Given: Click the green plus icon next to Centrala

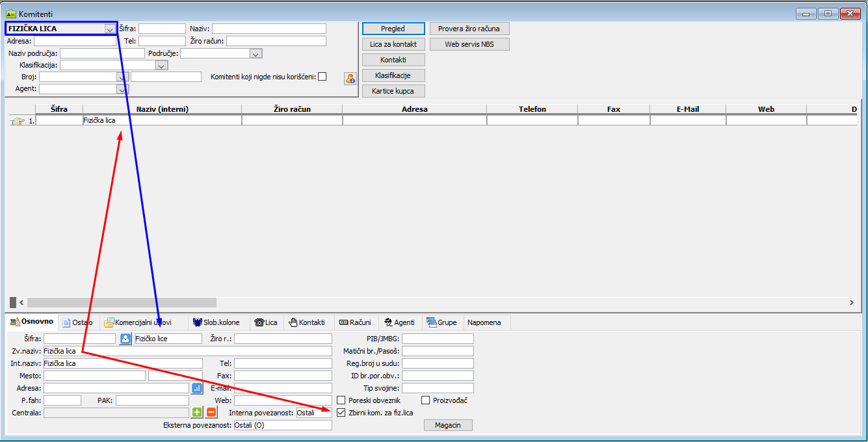Looking at the screenshot, I should point(197,412).
